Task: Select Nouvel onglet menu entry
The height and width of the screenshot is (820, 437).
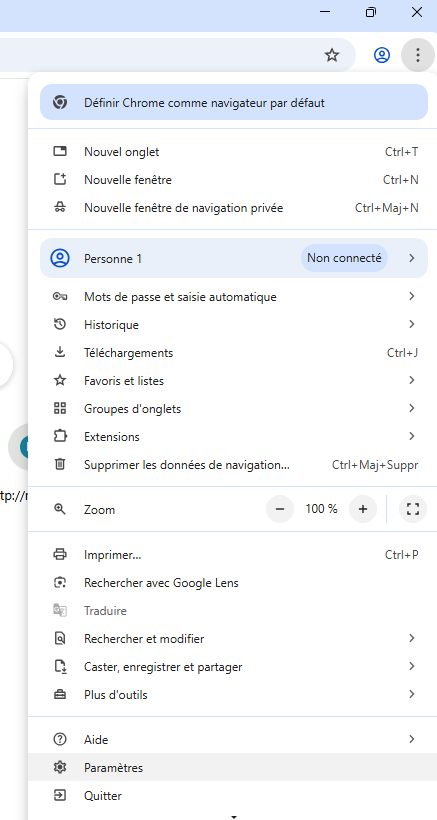Action: pyautogui.click(x=228, y=152)
